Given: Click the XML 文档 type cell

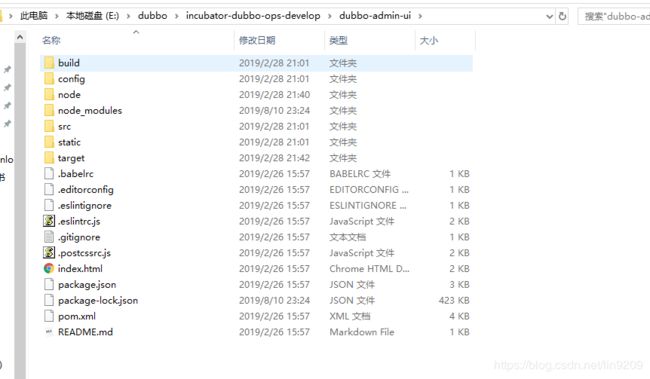Looking at the screenshot, I should [349, 316].
